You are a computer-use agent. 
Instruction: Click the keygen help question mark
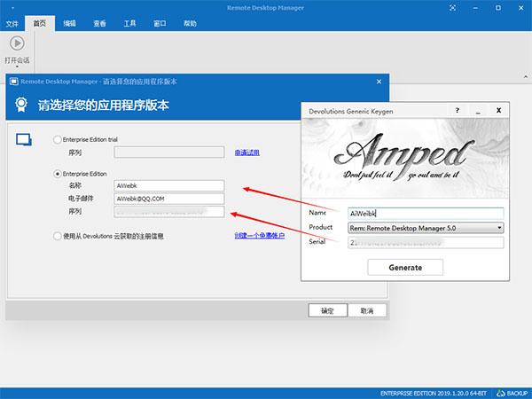[457, 110]
